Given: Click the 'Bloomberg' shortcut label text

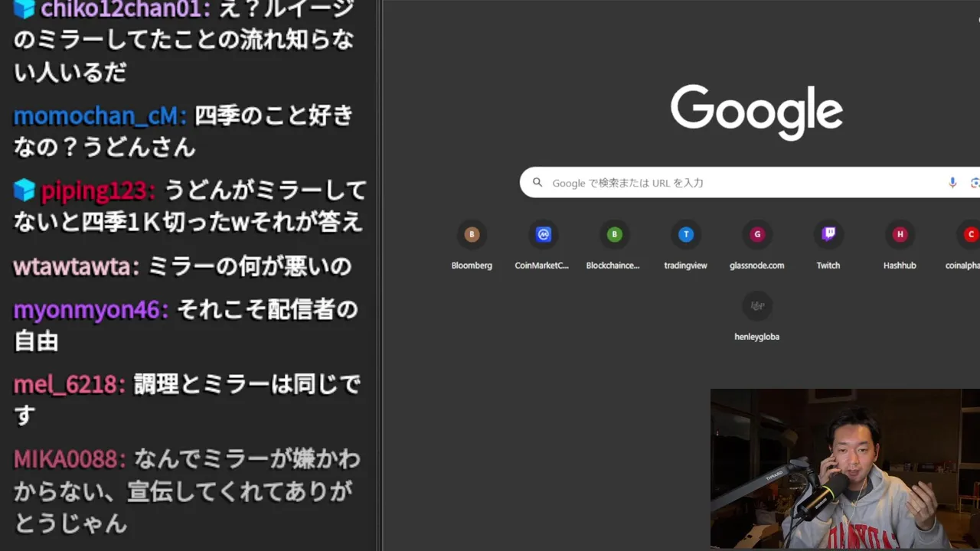Looking at the screenshot, I should click(472, 266).
